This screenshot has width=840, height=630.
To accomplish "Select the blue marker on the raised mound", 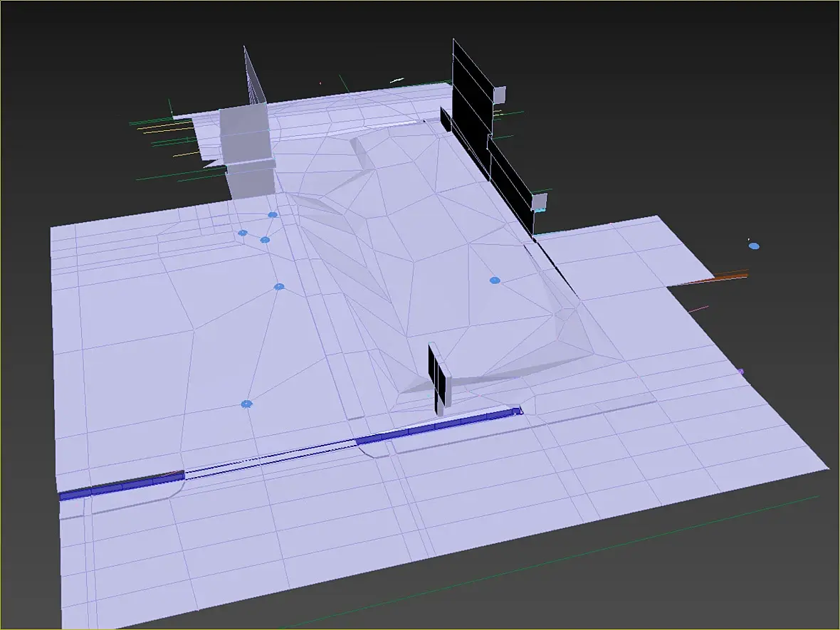I will pos(495,280).
